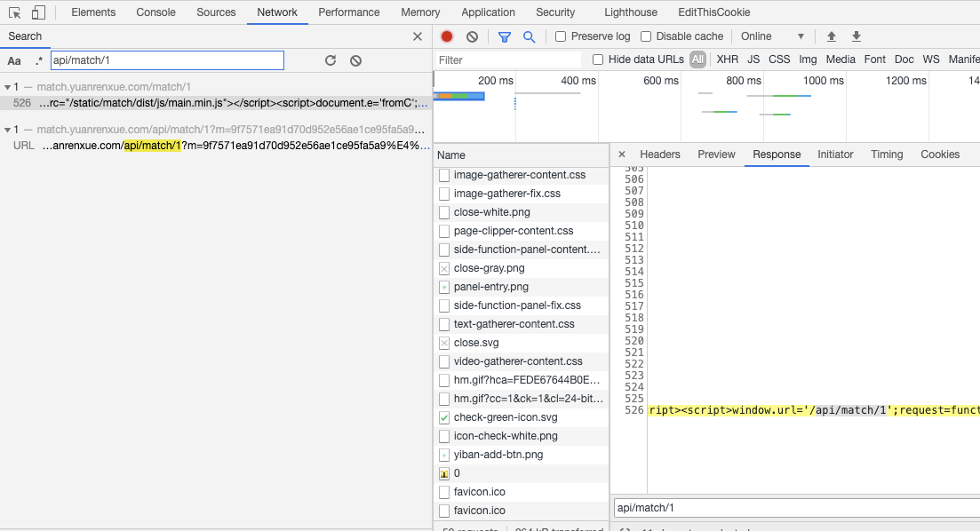980x531 pixels.
Task: Toggle regular expression .* in Search
Action: (39, 60)
